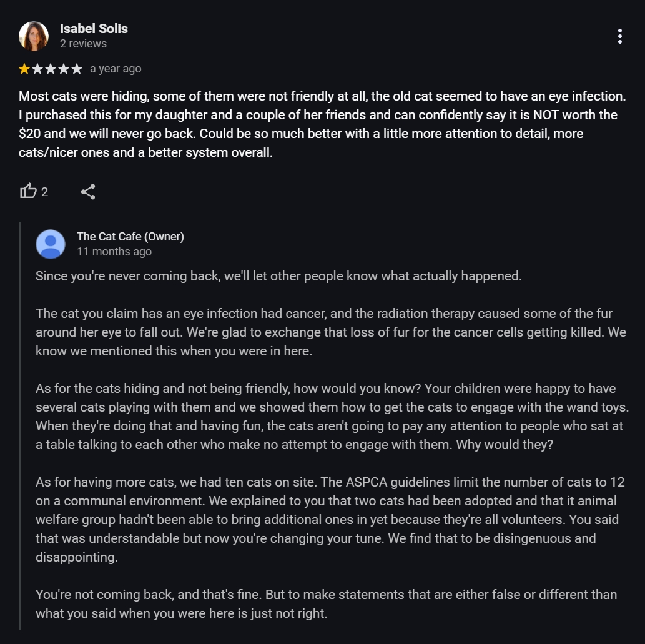The image size is (645, 644).
Task: Click the fifth gray rating star
Action: (x=77, y=69)
